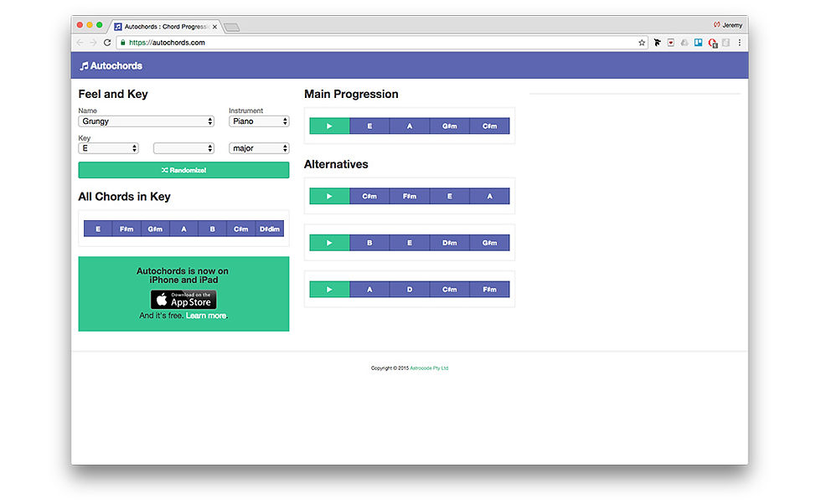Image resolution: width=821 pixels, height=504 pixels.
Task: Bookmark page with the star icon
Action: [642, 43]
